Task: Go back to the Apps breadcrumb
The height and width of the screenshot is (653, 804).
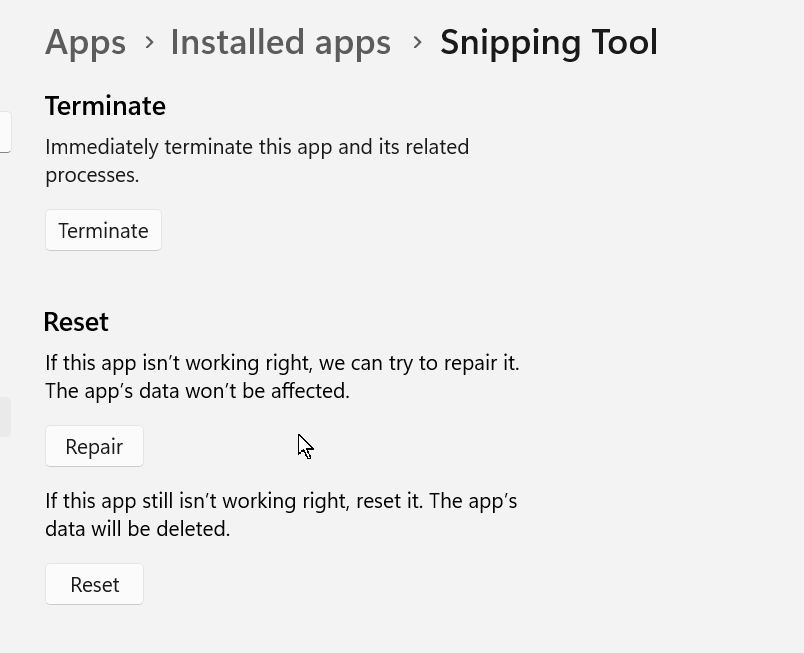Action: (x=86, y=42)
